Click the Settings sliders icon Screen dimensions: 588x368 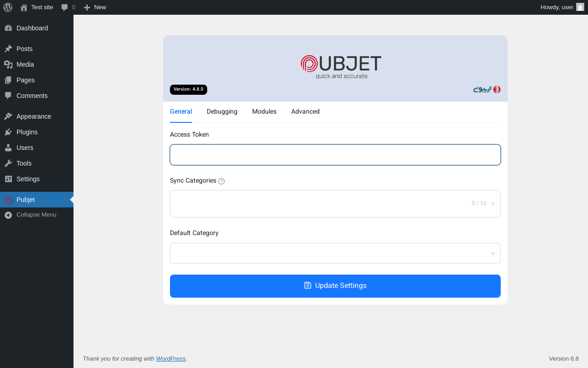point(8,179)
